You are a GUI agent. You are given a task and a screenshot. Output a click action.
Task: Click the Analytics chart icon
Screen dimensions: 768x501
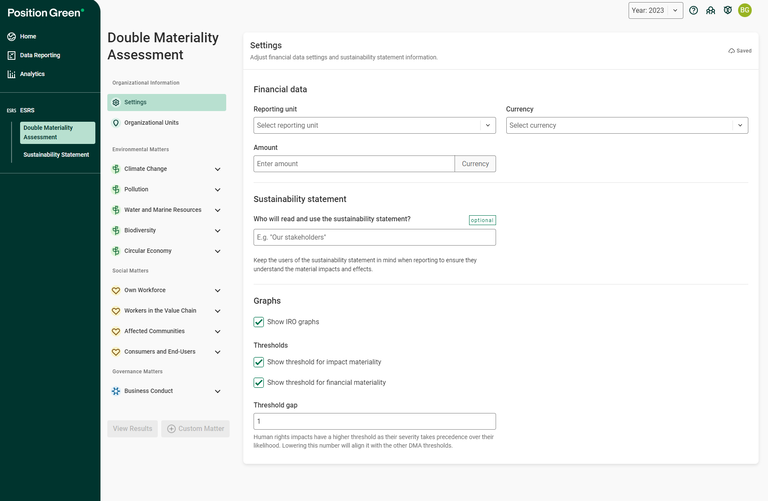coord(11,74)
